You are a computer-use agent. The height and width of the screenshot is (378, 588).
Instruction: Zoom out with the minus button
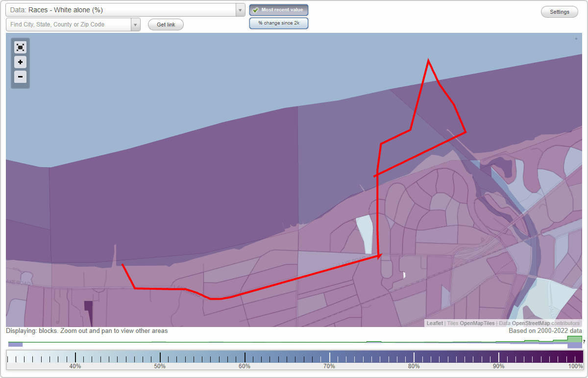click(20, 76)
